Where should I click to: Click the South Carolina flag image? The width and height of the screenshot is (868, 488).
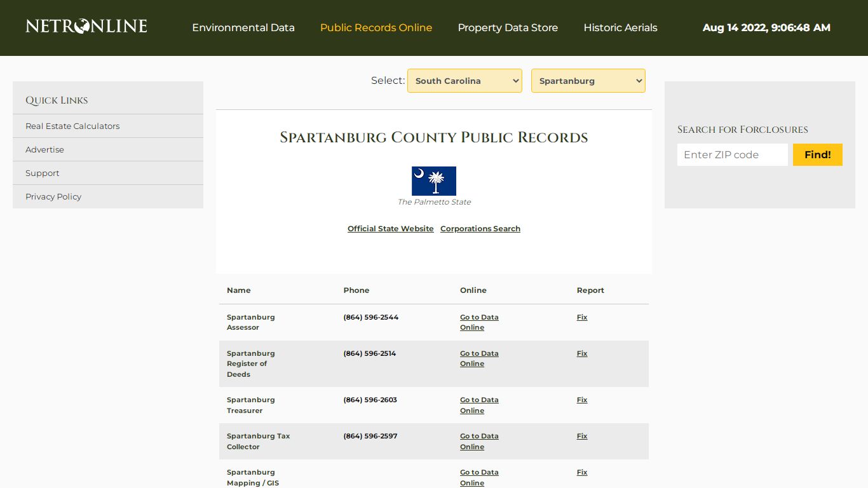[x=434, y=181]
